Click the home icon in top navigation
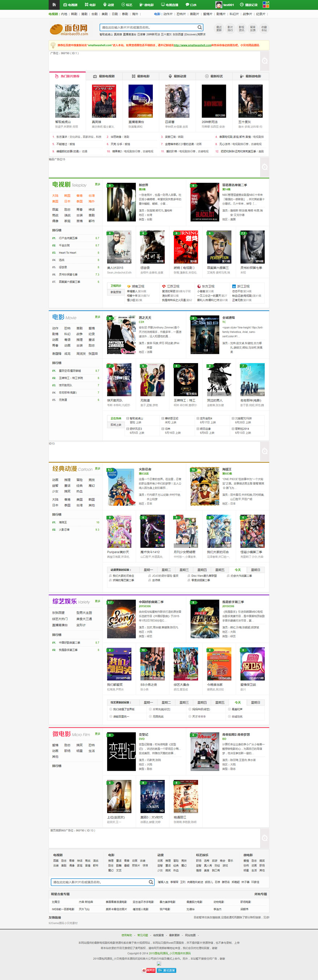Viewport: 318px width, 980px height. tap(54, 5)
